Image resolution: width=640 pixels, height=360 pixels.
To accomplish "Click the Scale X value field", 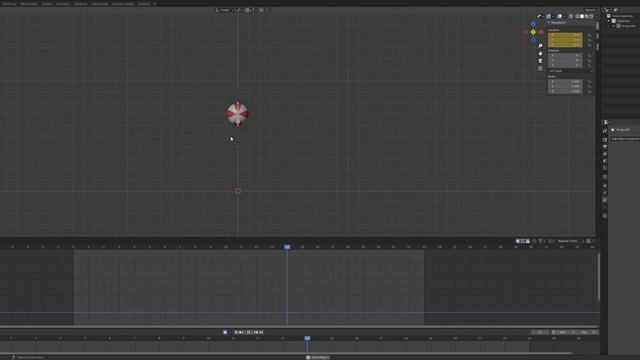I will coord(565,82).
